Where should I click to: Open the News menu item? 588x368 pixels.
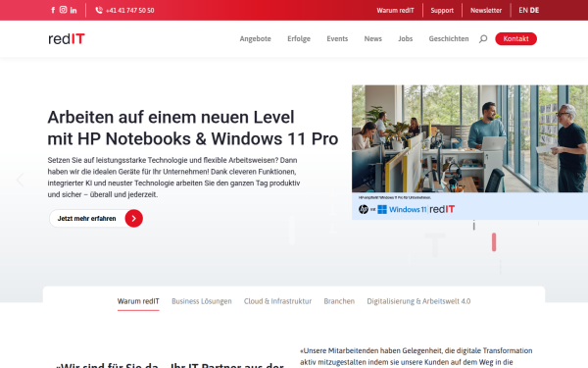[x=372, y=38]
